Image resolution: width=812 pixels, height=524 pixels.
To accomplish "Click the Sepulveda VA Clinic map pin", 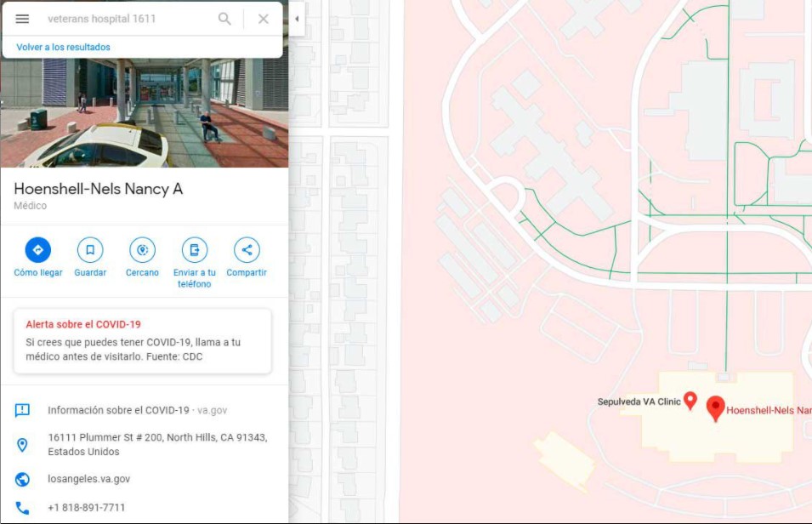I will 690,400.
